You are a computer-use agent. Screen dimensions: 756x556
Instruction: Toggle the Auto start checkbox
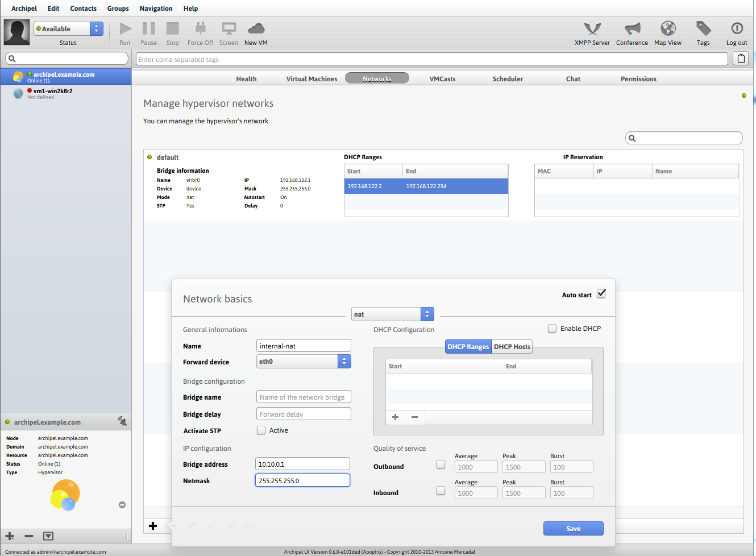click(x=601, y=294)
